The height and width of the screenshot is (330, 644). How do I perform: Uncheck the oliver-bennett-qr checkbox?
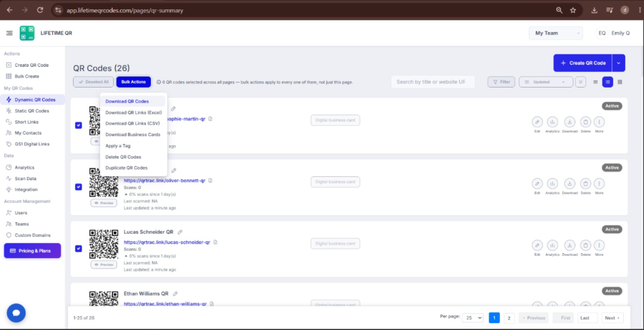(x=79, y=187)
